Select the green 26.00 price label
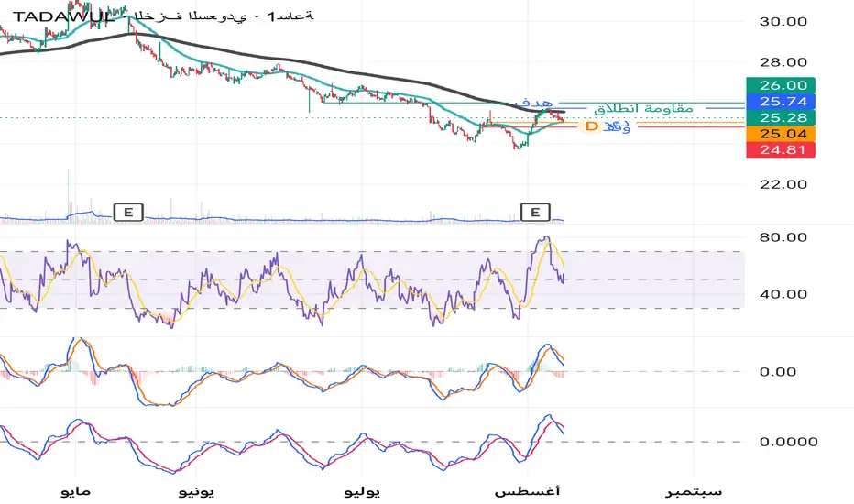This screenshot has width=854, height=504. [781, 85]
